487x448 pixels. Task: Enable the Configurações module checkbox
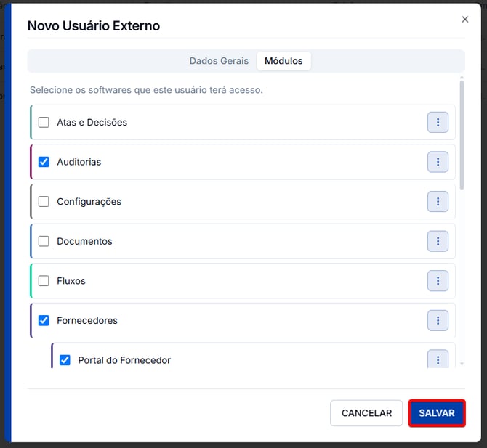44,202
